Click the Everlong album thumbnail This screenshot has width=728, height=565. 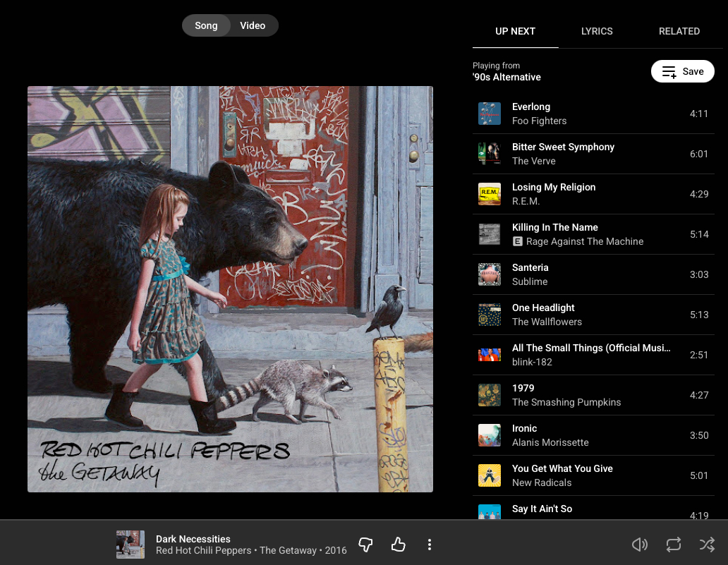click(489, 114)
